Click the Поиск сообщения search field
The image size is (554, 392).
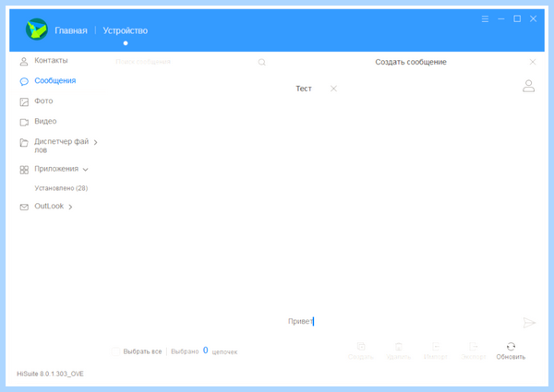point(184,62)
